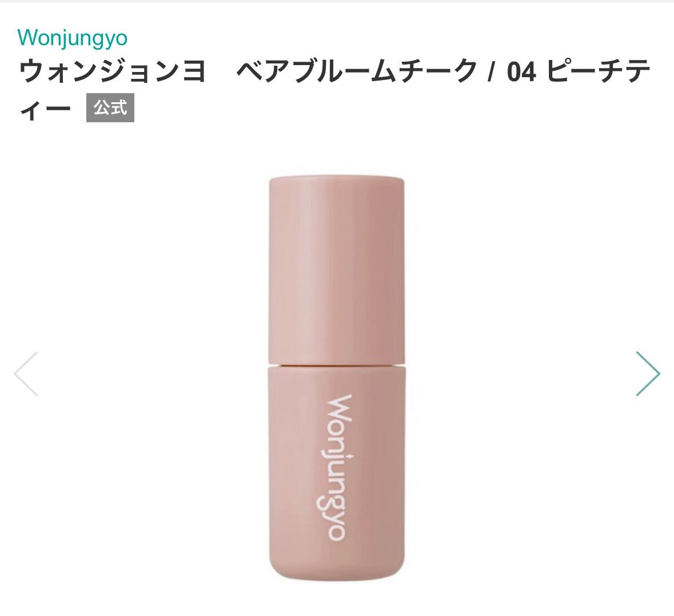674x616 pixels.
Task: Select the 04 ピーチティー shade text
Action: (578, 71)
